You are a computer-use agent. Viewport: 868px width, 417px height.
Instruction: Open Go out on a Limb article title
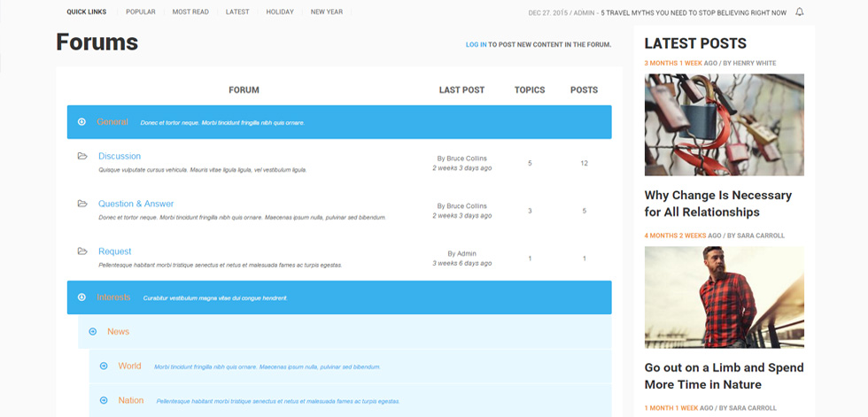[725, 376]
